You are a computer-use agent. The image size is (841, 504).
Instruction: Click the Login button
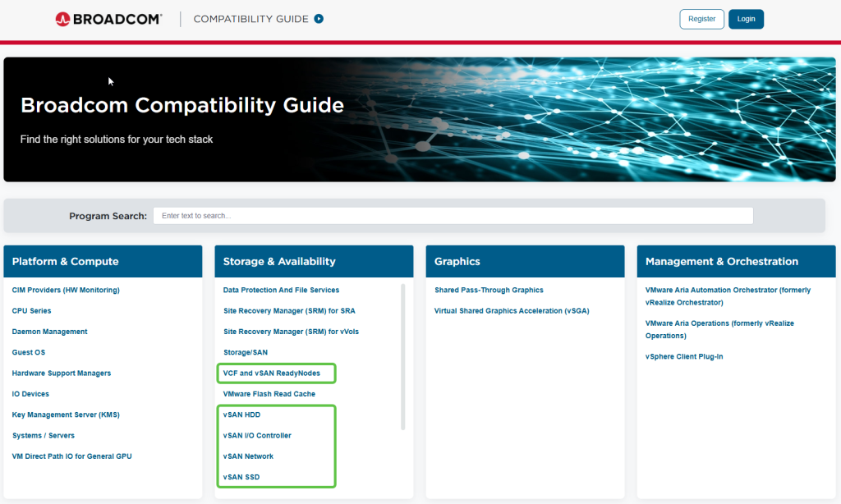tap(746, 19)
